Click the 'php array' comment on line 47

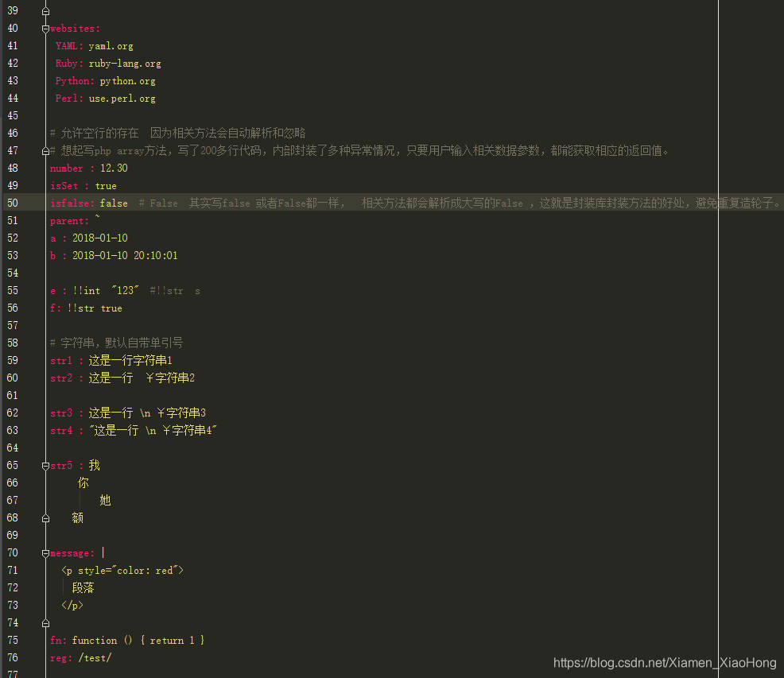[x=359, y=150]
